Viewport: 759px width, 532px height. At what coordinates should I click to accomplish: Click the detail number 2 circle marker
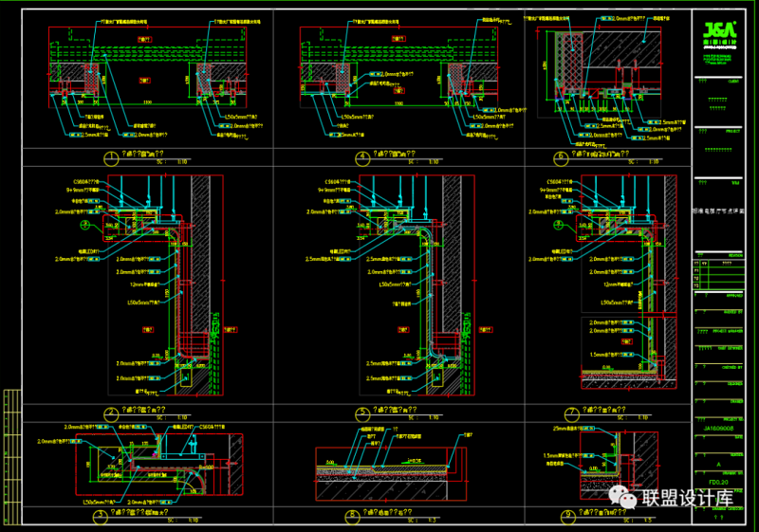(x=112, y=412)
